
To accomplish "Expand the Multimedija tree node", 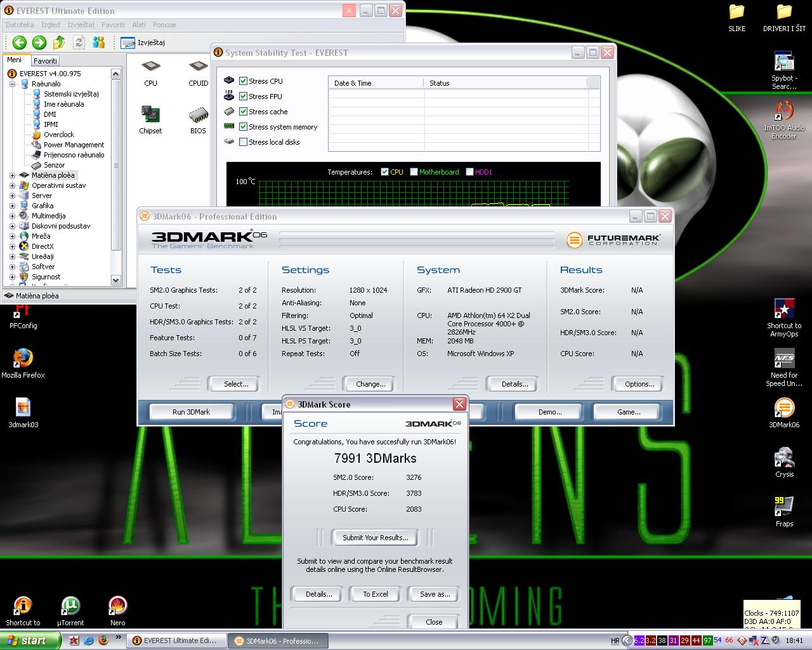I will pyautogui.click(x=12, y=216).
